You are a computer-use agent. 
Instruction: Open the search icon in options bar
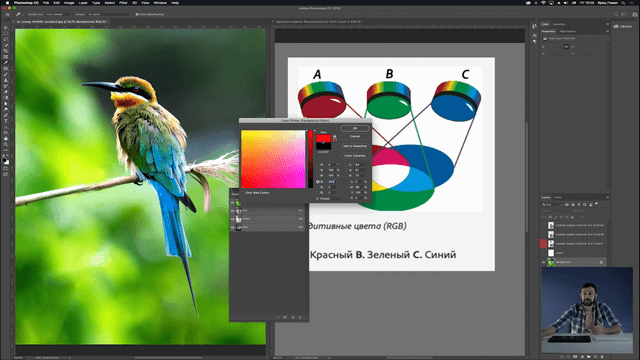[616, 14]
